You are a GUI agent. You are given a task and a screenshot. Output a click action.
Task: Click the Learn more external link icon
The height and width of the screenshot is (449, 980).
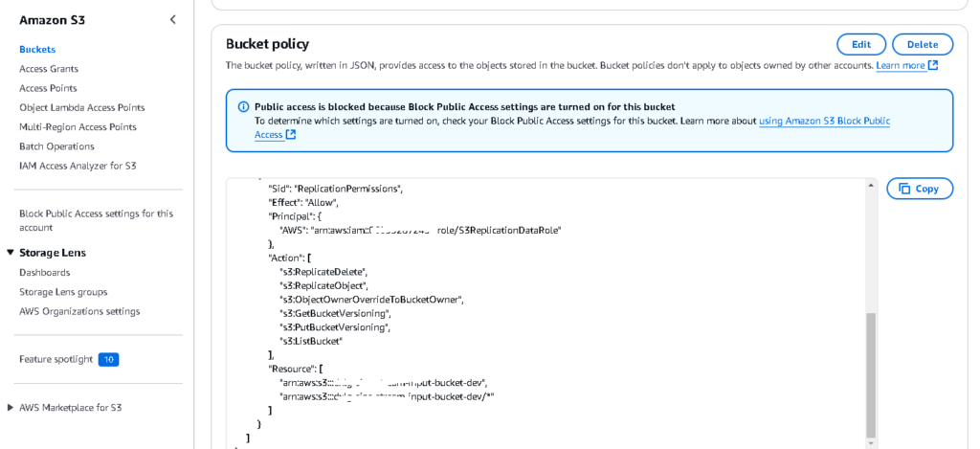(932, 65)
